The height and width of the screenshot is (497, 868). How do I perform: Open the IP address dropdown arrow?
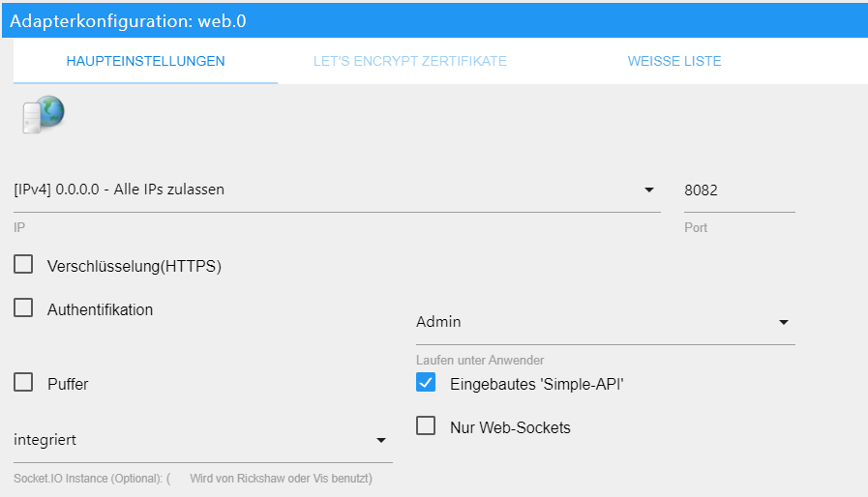[649, 190]
